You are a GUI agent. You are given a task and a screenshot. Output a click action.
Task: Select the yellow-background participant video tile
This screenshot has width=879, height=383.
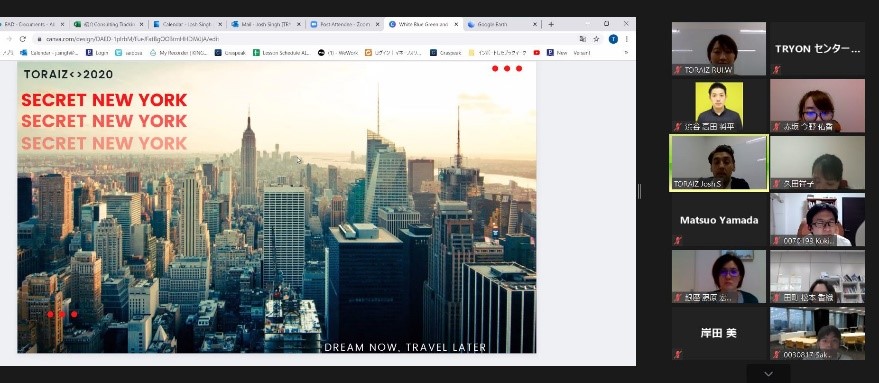point(719,105)
